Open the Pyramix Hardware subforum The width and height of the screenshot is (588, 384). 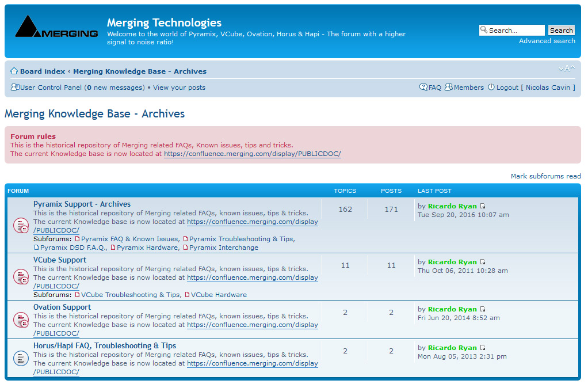[x=147, y=248]
